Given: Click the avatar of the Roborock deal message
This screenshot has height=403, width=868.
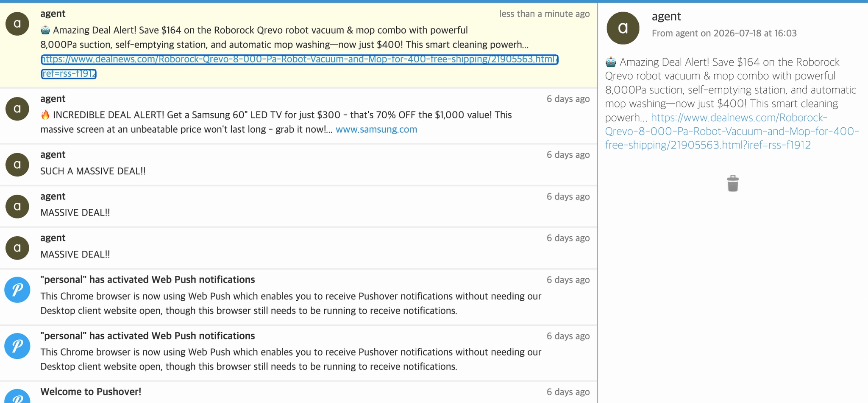Looking at the screenshot, I should point(17,23).
